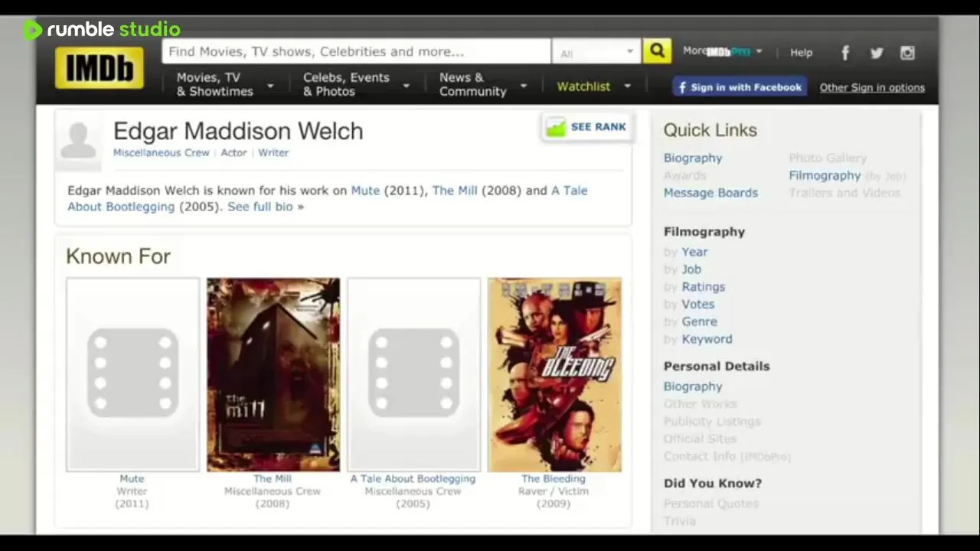The width and height of the screenshot is (980, 551).
Task: Open Mute (2011) link in bio
Action: coord(365,191)
